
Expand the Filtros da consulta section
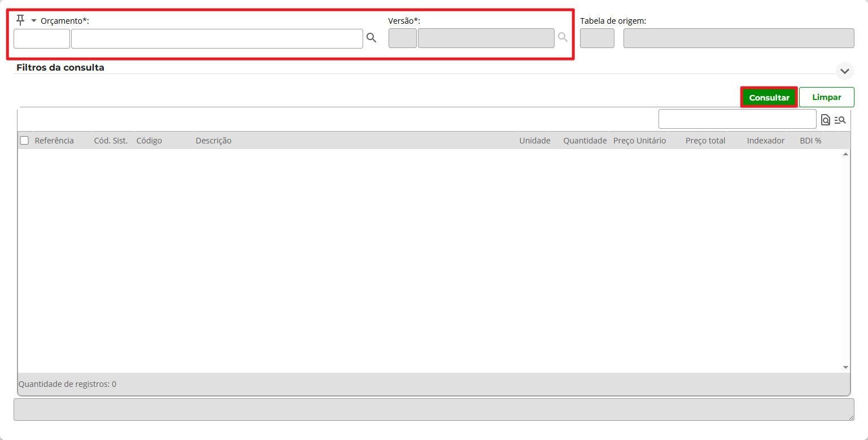[844, 71]
